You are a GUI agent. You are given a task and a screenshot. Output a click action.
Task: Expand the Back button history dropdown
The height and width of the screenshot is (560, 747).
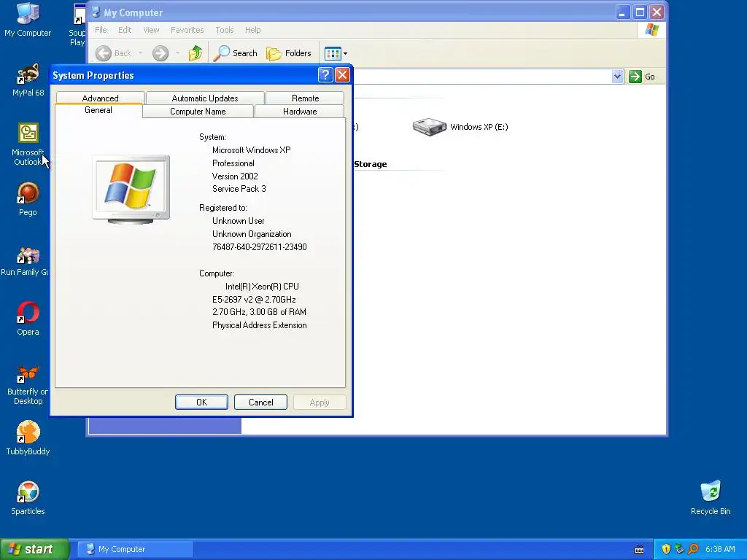pos(141,53)
